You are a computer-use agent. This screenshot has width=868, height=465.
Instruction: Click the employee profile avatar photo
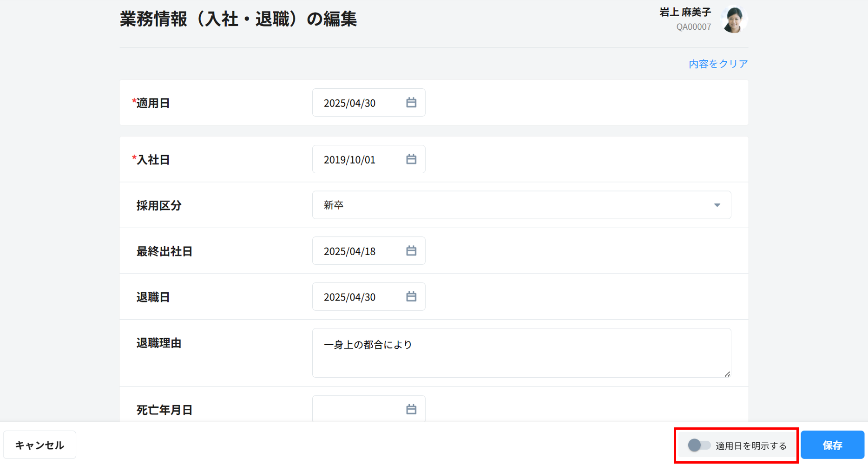click(733, 20)
